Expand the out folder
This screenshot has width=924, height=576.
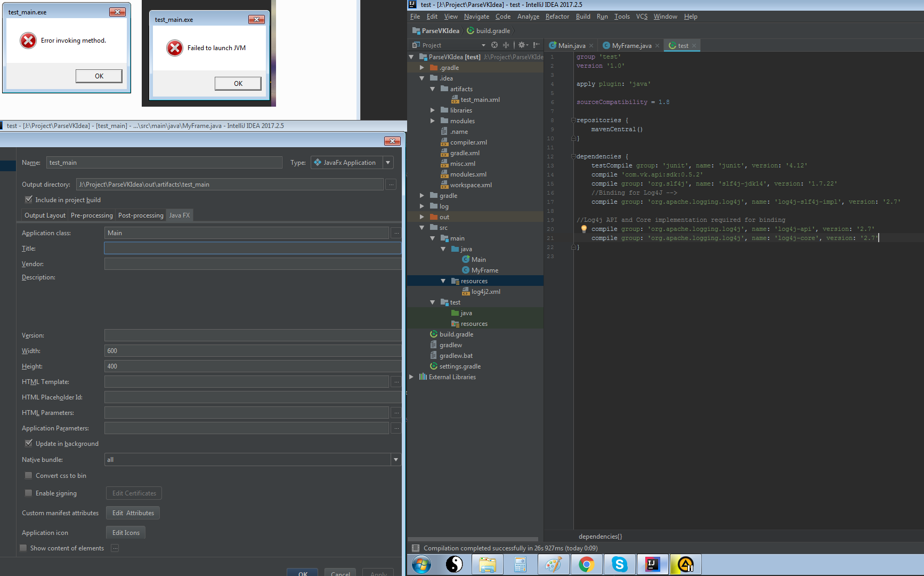(422, 217)
